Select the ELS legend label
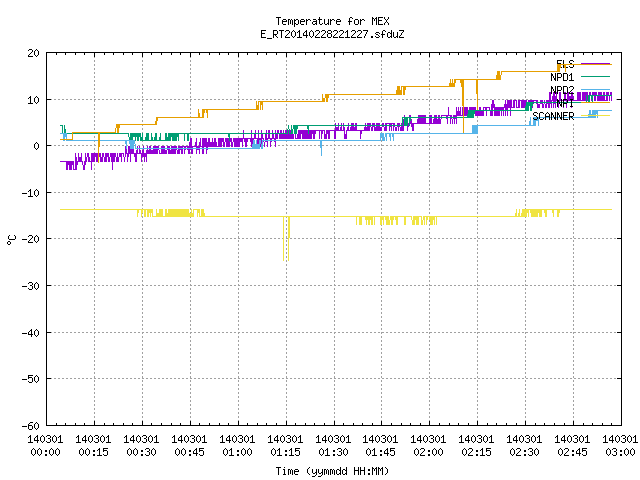This screenshot has height=480, width=640. 565,64
